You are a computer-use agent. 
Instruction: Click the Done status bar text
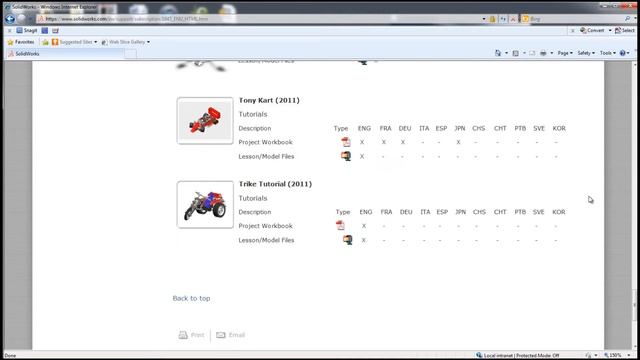coord(10,356)
